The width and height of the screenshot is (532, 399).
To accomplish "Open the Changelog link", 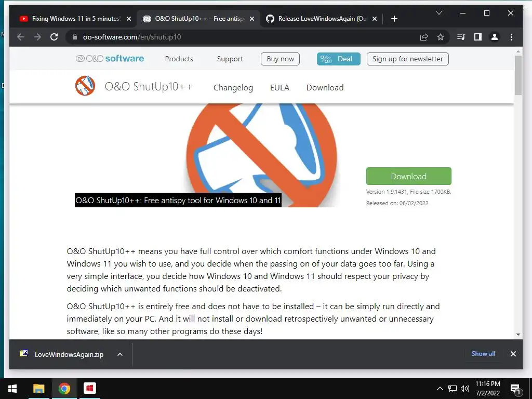I will click(233, 88).
